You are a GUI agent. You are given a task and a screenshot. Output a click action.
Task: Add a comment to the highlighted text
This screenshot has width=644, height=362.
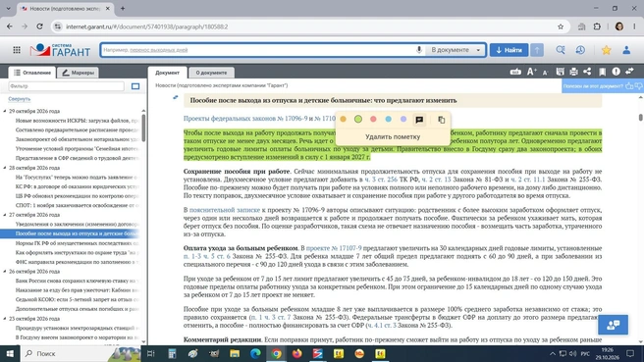(x=419, y=120)
